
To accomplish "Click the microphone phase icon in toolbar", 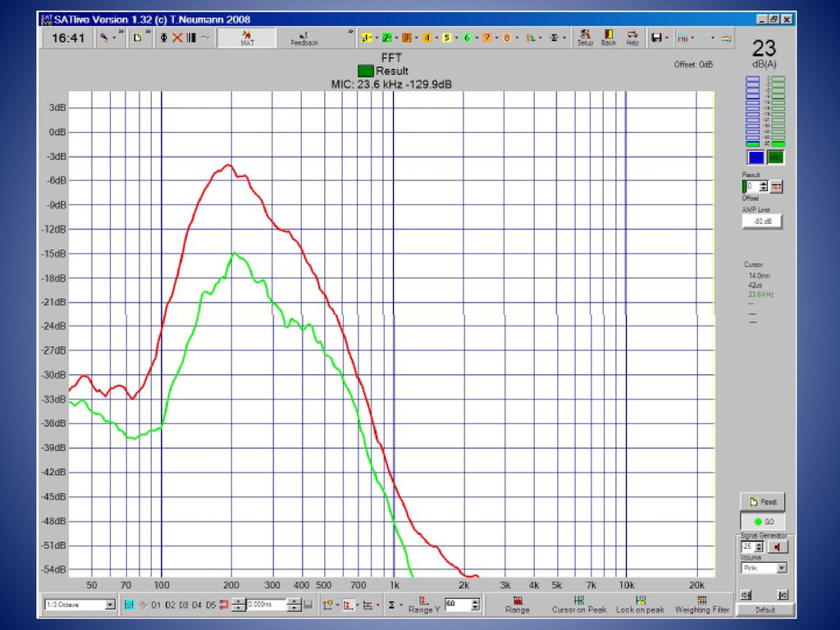I will click(164, 38).
